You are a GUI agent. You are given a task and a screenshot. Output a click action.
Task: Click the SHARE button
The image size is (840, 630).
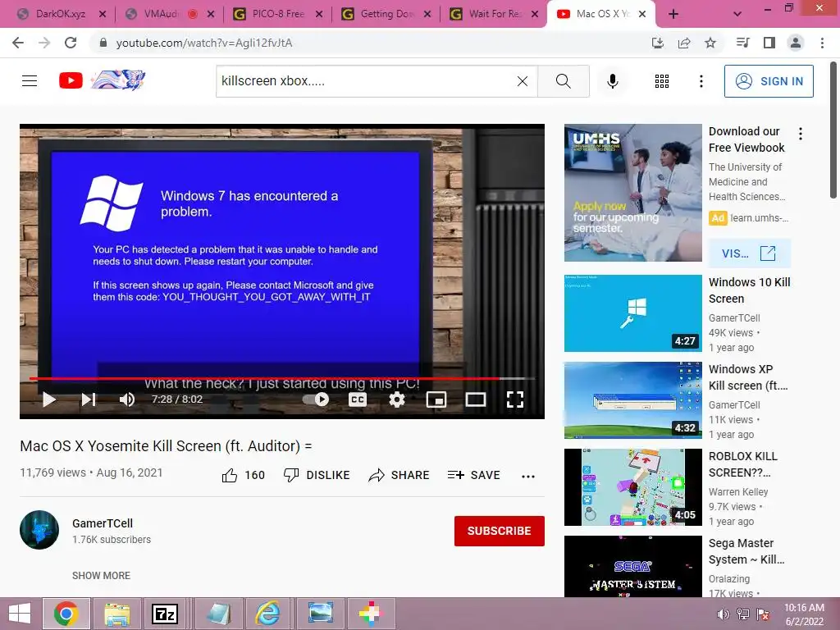pyautogui.click(x=399, y=475)
